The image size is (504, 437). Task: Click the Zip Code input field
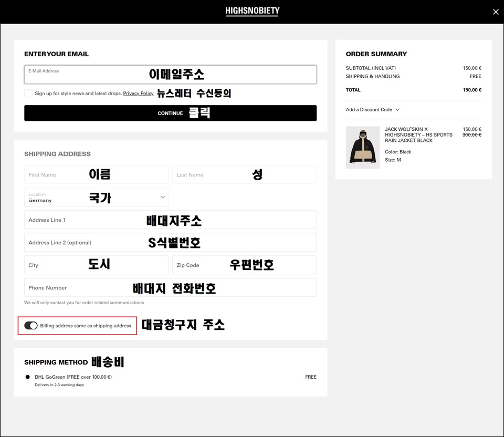(244, 265)
